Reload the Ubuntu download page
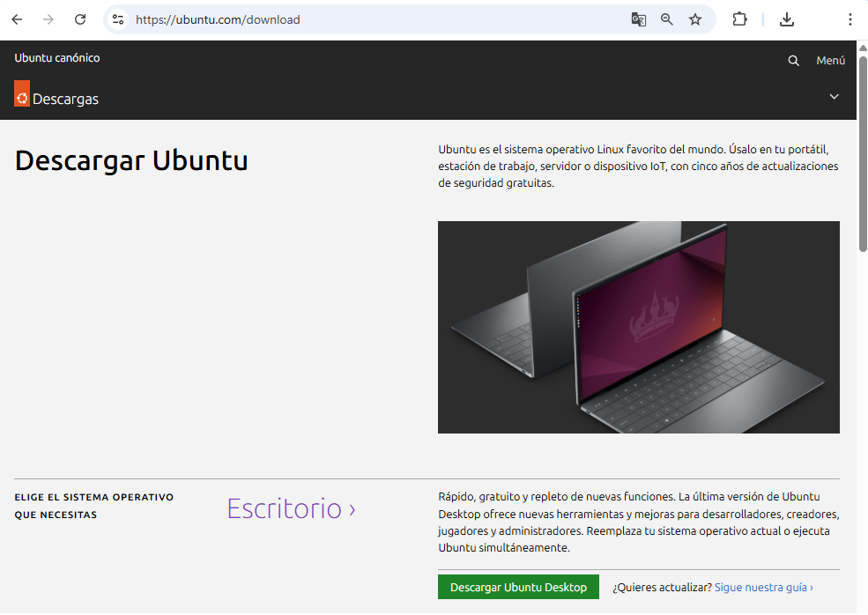 click(80, 19)
